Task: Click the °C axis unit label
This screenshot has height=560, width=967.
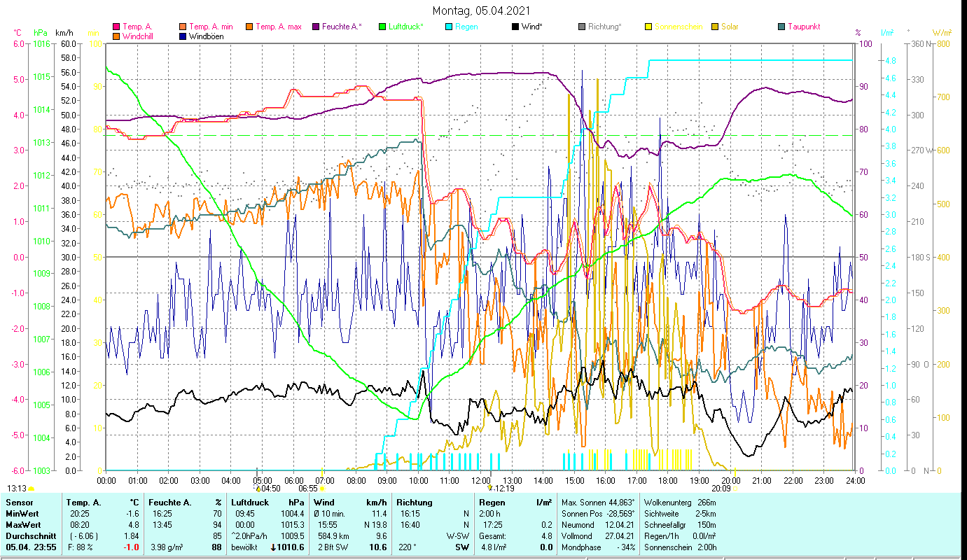Action: tap(18, 32)
